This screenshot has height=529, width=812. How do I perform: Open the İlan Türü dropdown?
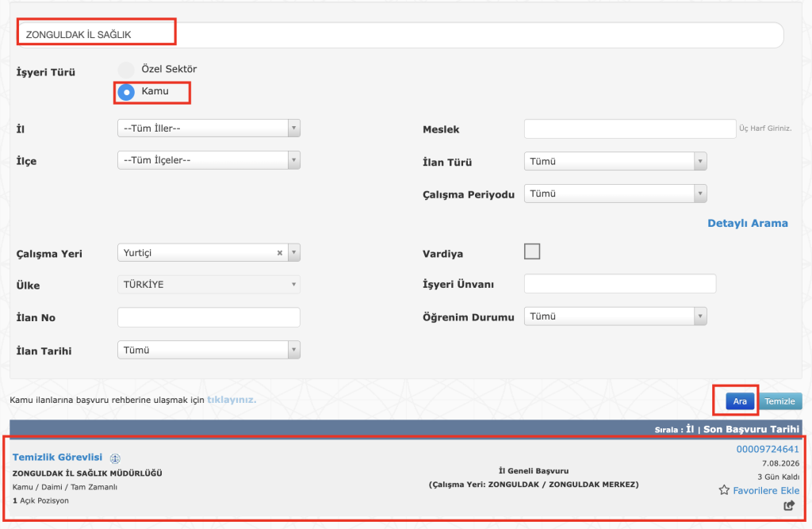[x=615, y=161]
